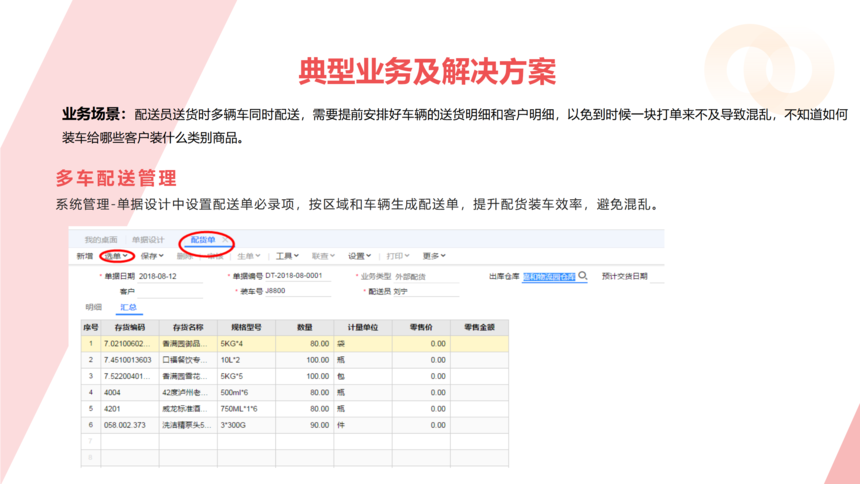Select the 汇总 sub-tab
This screenshot has width=860, height=484.
[x=128, y=307]
